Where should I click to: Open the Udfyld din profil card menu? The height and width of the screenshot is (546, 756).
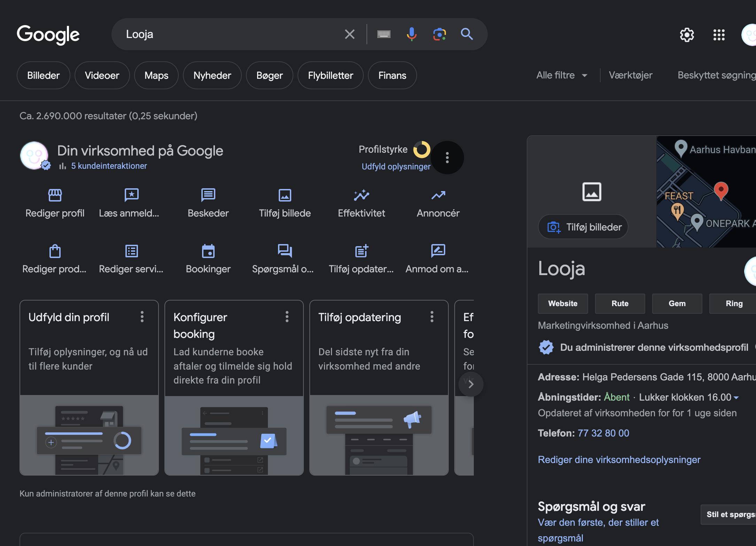tap(142, 317)
